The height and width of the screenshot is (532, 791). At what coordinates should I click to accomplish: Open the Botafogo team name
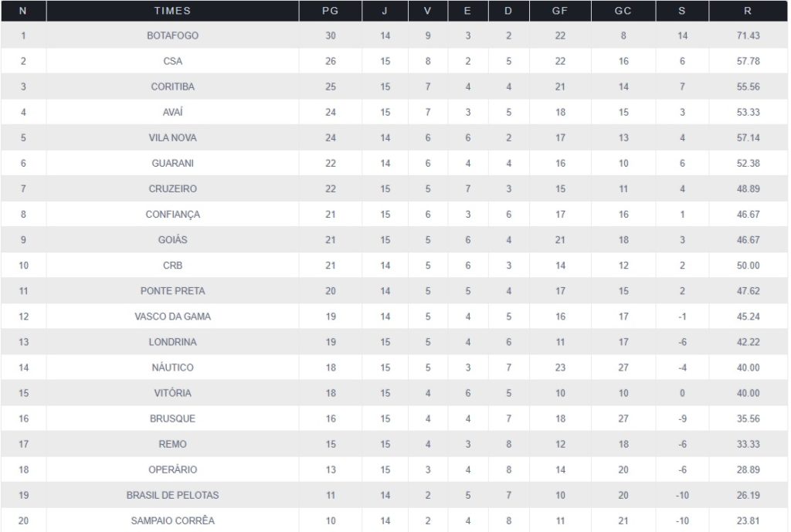pos(172,36)
